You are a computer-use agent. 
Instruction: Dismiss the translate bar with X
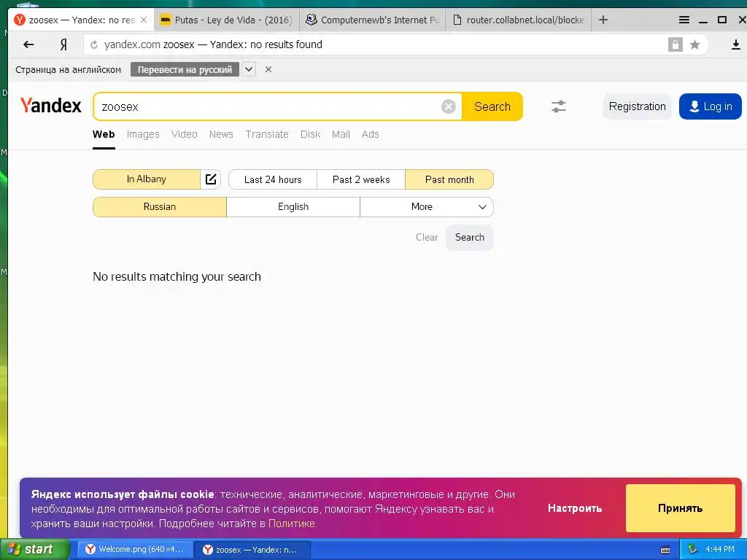[x=268, y=69]
